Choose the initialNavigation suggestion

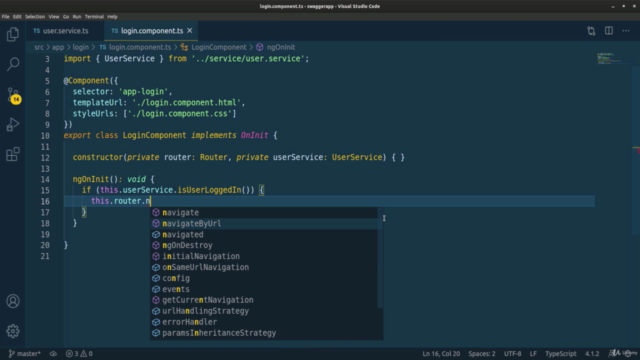click(264, 256)
